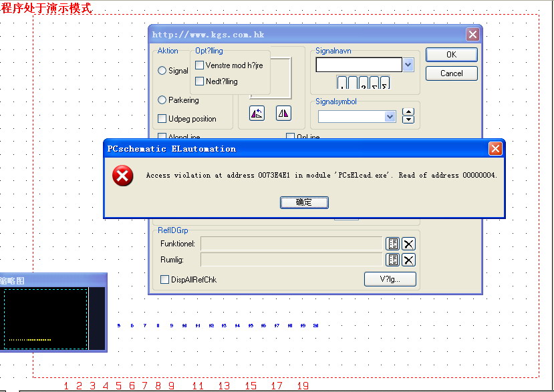Select the Parkering radio button
Viewport: 554px width, 392px height.
(x=162, y=100)
